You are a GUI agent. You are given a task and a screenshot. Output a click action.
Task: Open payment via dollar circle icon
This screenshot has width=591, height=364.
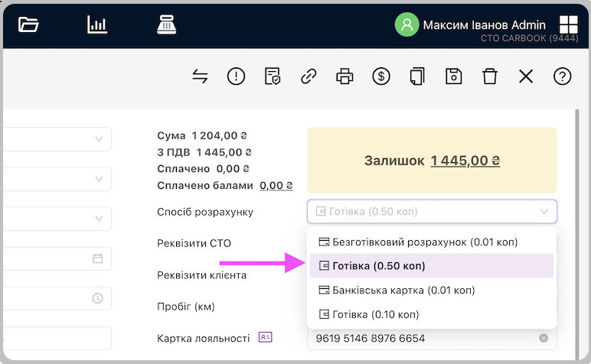pos(381,76)
